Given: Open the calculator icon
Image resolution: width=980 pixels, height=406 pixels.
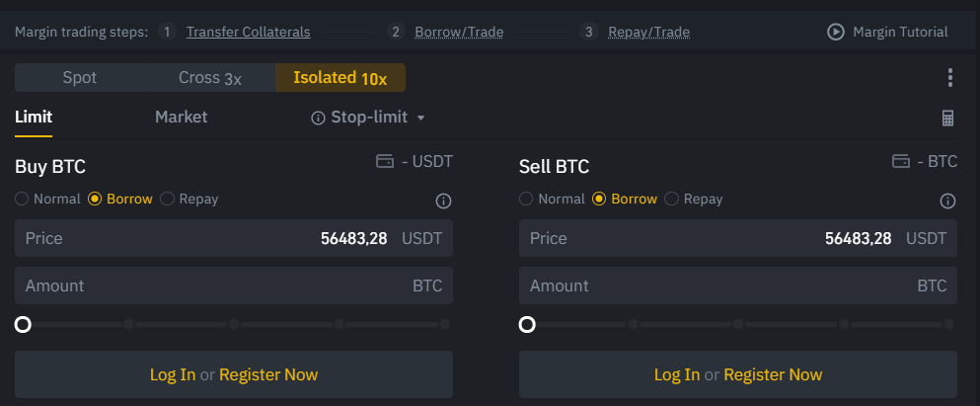Looking at the screenshot, I should coord(948,119).
